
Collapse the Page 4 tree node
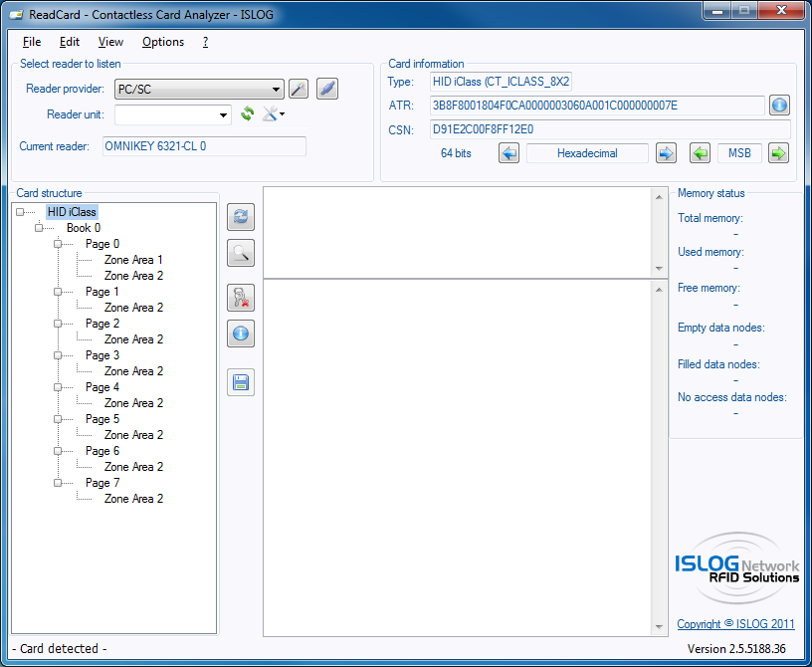[x=58, y=387]
